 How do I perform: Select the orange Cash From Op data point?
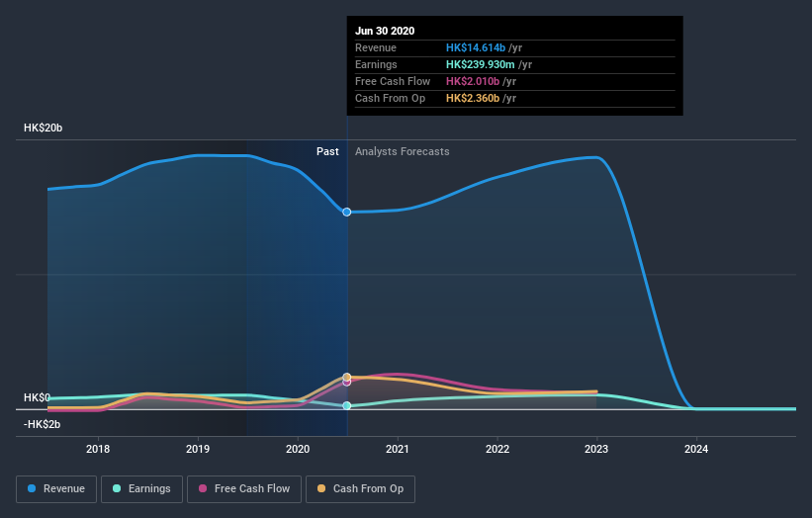click(347, 377)
